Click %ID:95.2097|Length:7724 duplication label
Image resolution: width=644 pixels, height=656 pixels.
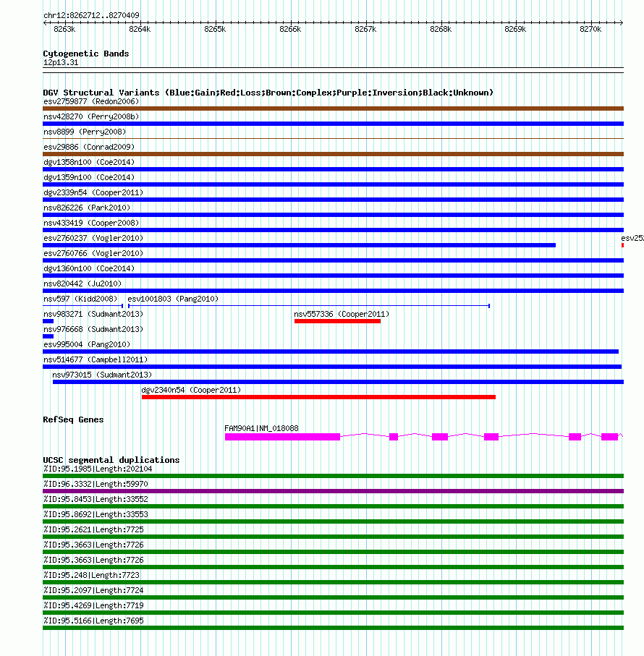[94, 590]
